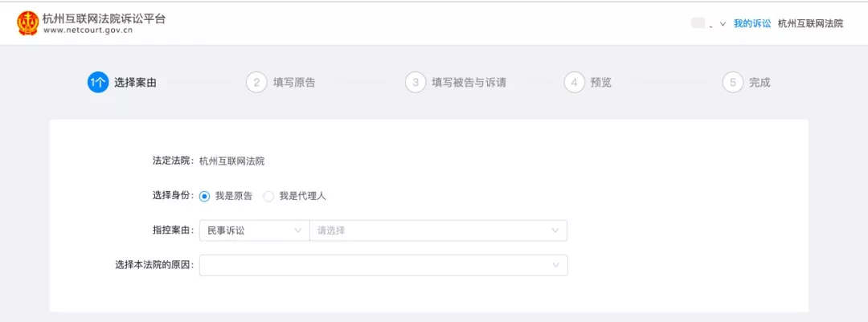
Task: Click the step 2 number circle
Action: coord(256,82)
